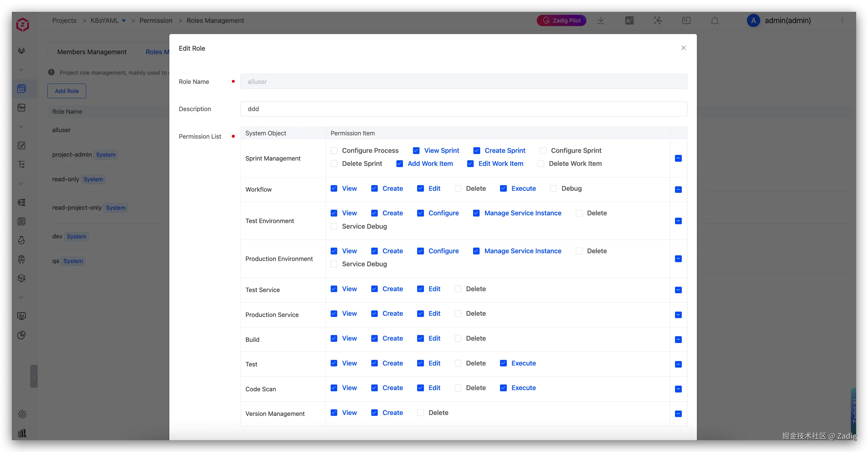Click the Zadig logo icon

[22, 24]
